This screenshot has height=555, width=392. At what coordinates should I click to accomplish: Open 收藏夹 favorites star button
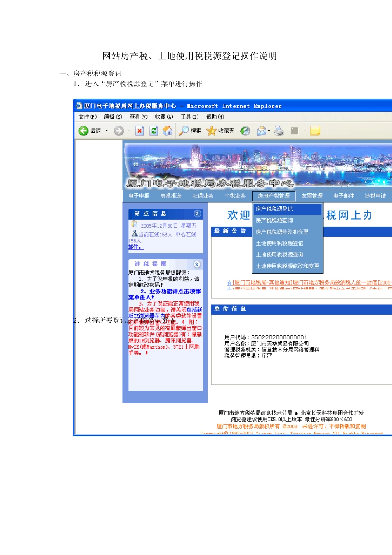pyautogui.click(x=220, y=131)
